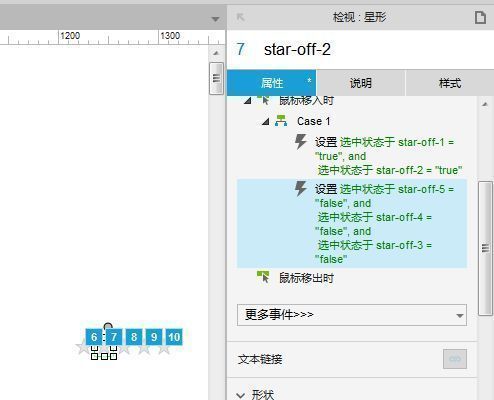This screenshot has height=400, width=494.
Task: Click the page notes icon in Inspector header
Action: coord(480,17)
